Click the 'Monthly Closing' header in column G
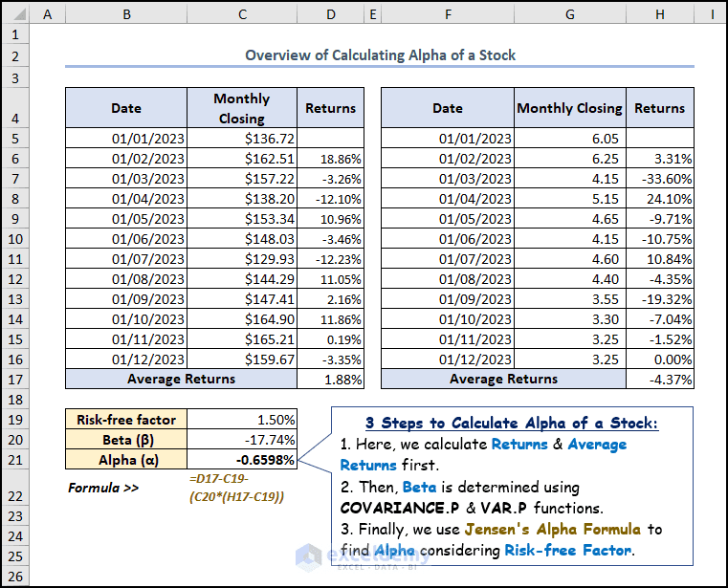The height and width of the screenshot is (588, 728). pos(570,108)
